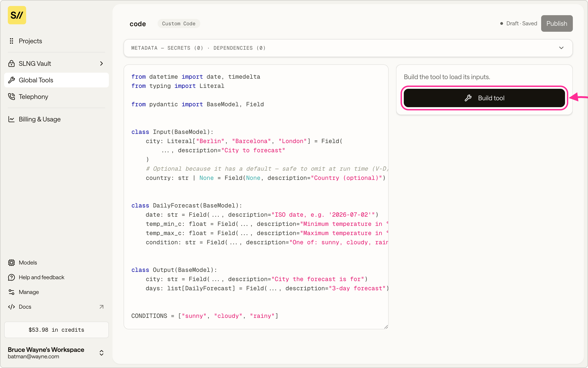Open Projects in the sidebar
The width and height of the screenshot is (588, 368).
coord(56,41)
